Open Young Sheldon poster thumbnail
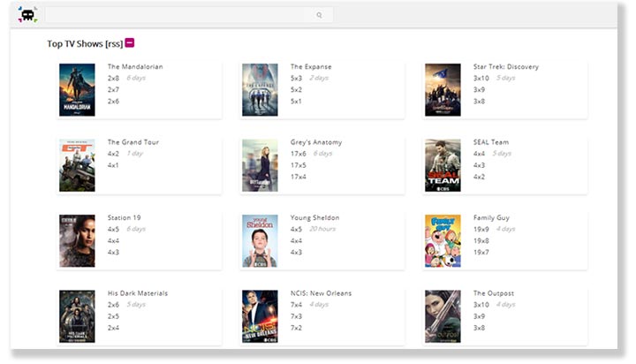636x364 pixels. 260,240
